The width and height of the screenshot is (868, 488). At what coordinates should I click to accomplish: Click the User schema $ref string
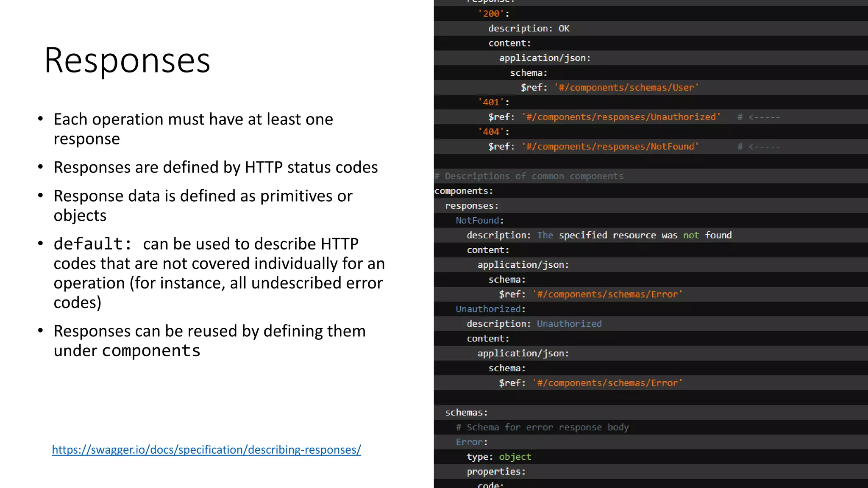pyautogui.click(x=626, y=87)
